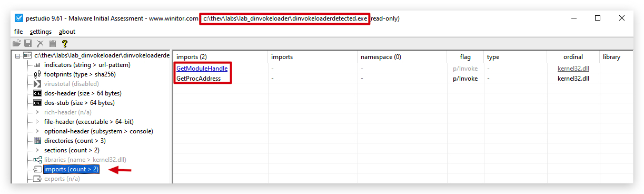Click the libraries icon in tree
This screenshot has width=644, height=194.
37,160
